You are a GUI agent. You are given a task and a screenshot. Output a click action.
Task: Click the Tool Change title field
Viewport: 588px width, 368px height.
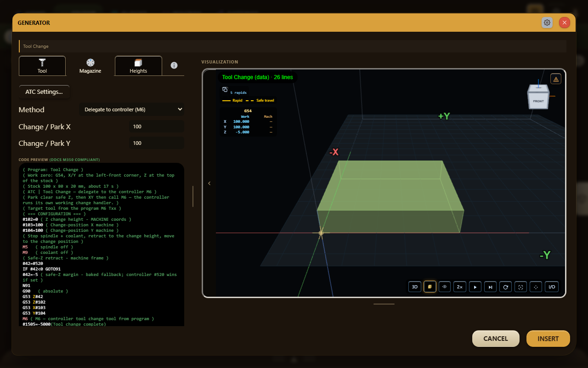click(x=293, y=46)
